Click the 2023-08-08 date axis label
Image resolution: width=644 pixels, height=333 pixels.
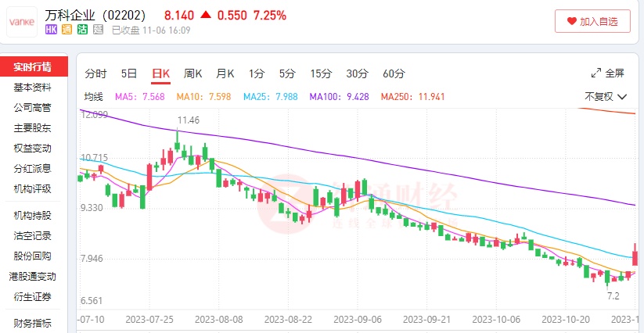point(219,320)
